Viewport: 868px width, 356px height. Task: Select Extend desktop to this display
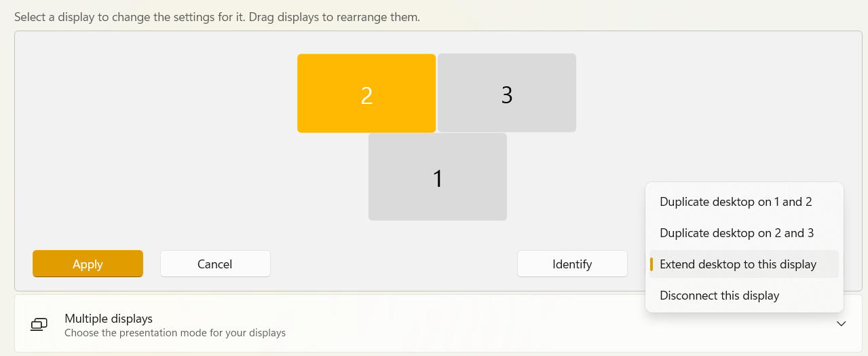pyautogui.click(x=738, y=264)
